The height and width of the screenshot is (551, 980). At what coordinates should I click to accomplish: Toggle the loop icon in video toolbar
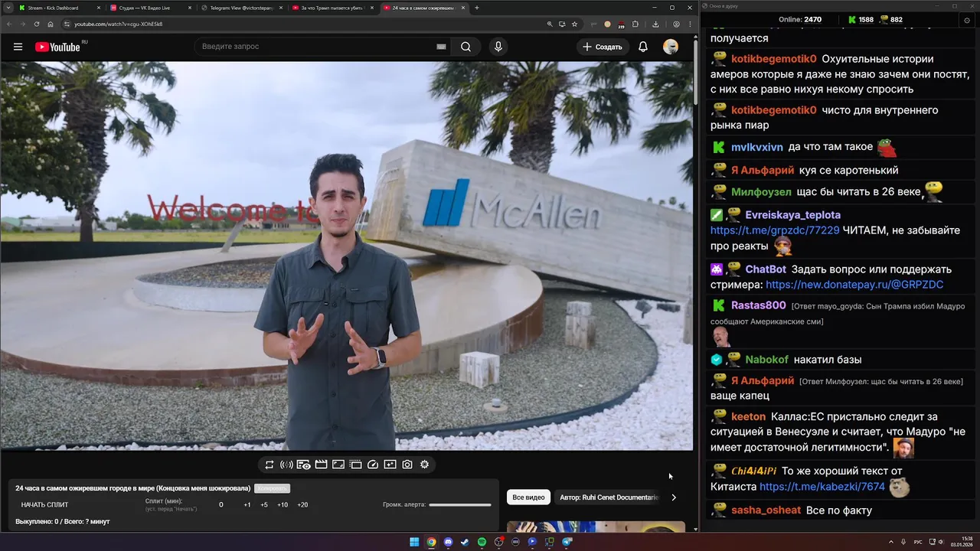point(269,465)
